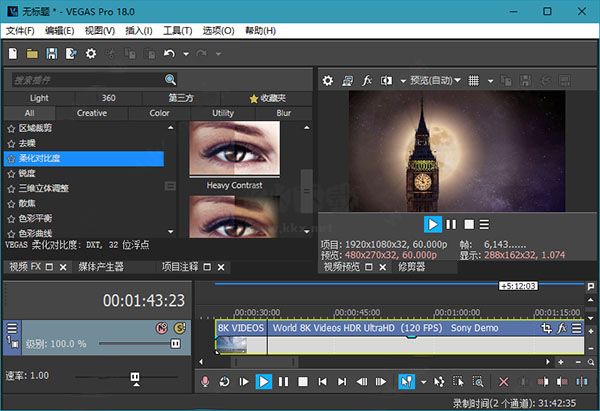600x411 pixels.
Task: Click the record microphone button in transport bar
Action: (204, 381)
